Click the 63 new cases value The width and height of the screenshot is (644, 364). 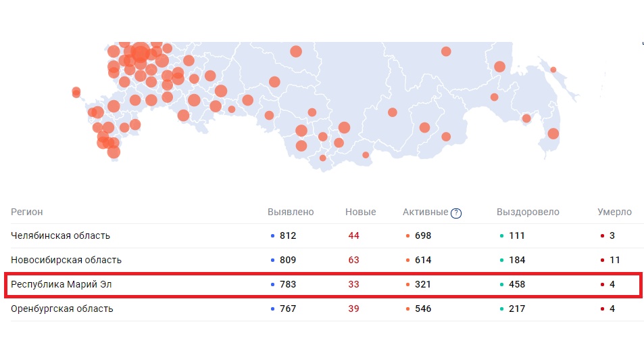(353, 260)
